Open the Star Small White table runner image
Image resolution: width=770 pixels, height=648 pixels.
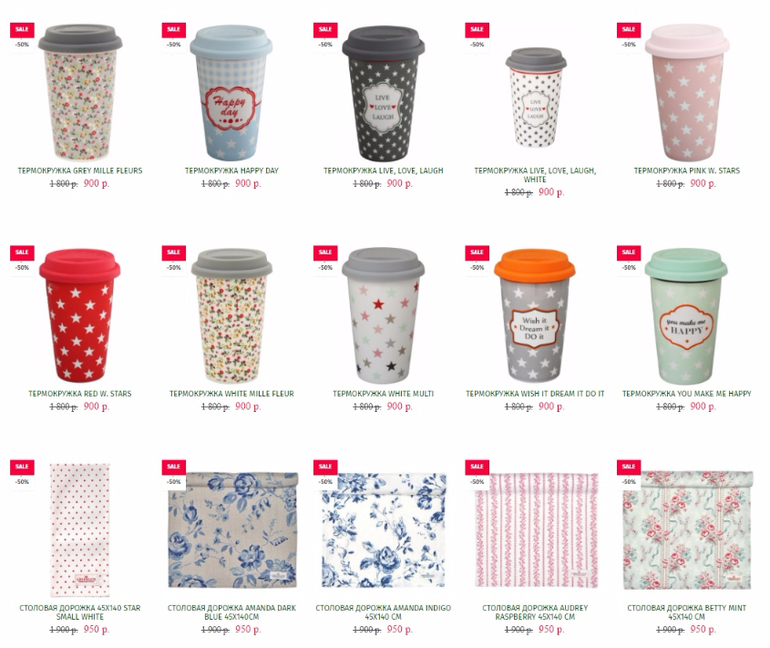[x=80, y=529]
